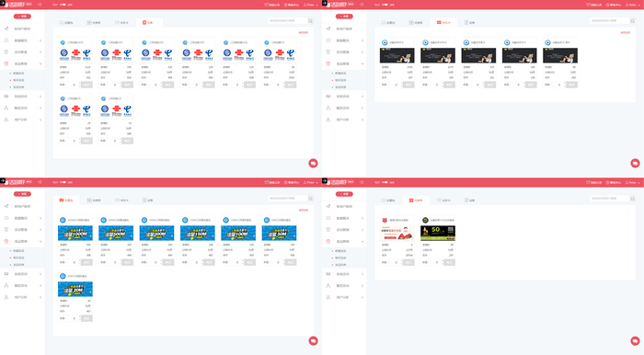Click the gray buy button on the 20M data-pack card
Viewport: 644px width, 355px height.
pos(86,318)
